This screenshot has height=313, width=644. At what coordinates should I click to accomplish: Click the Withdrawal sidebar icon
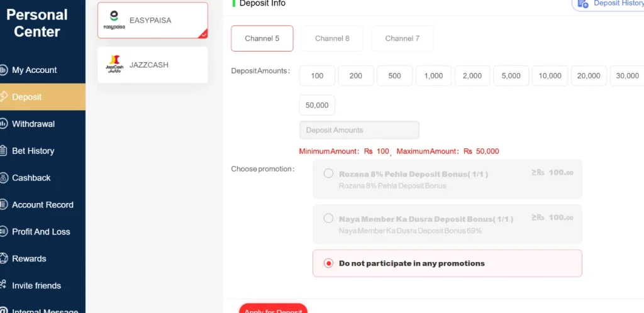coord(3,124)
